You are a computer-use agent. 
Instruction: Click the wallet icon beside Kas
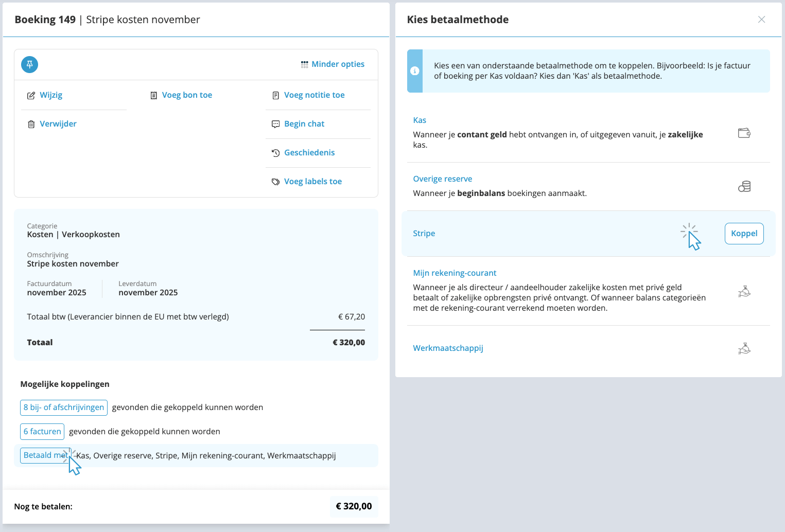744,133
